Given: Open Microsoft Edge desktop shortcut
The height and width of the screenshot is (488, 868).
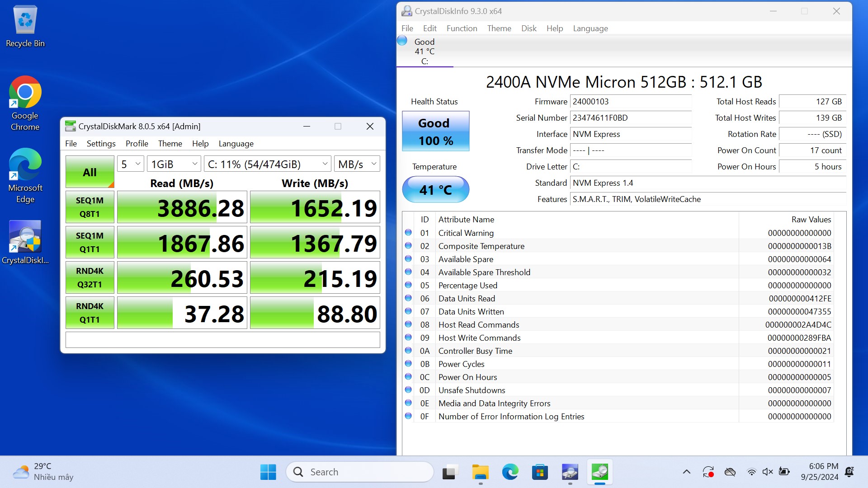Looking at the screenshot, I should [x=25, y=175].
